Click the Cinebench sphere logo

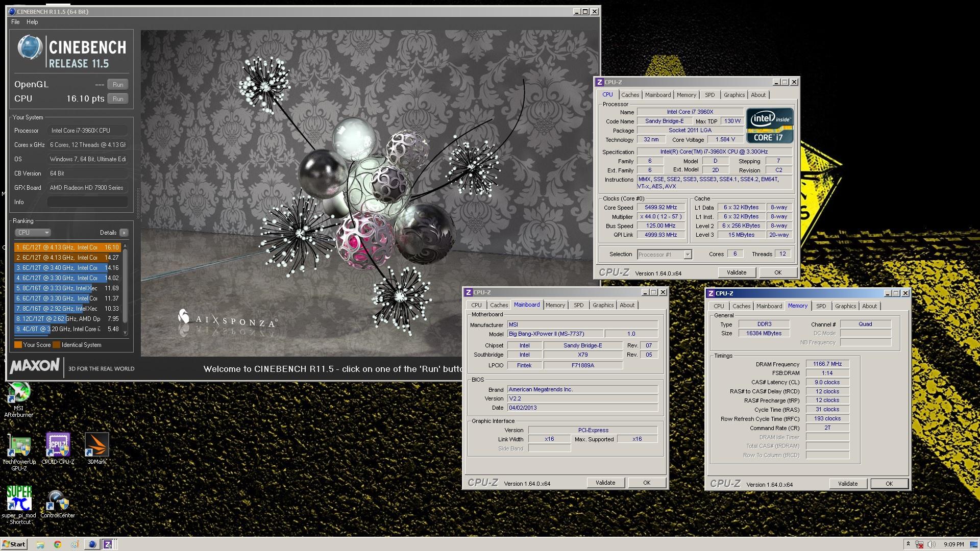[30, 48]
